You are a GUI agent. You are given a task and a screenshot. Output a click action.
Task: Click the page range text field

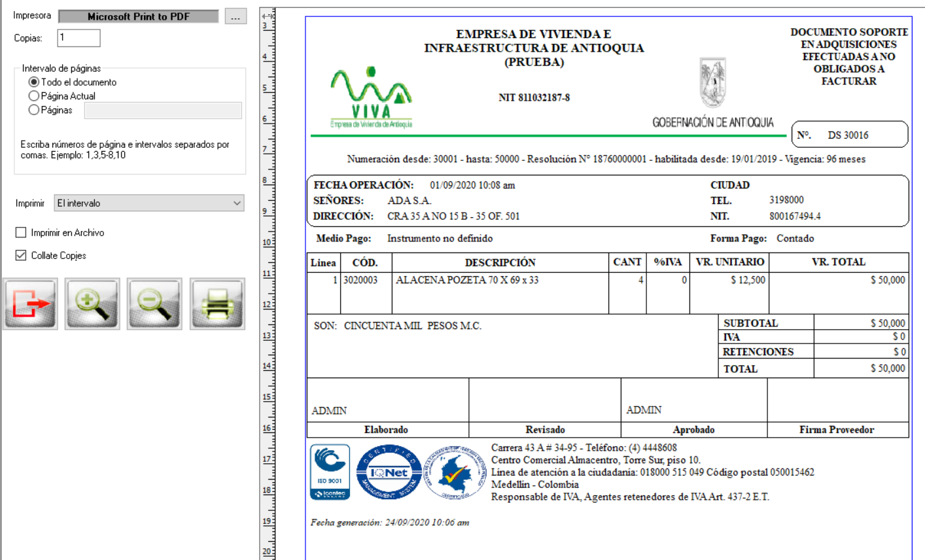pyautogui.click(x=163, y=111)
